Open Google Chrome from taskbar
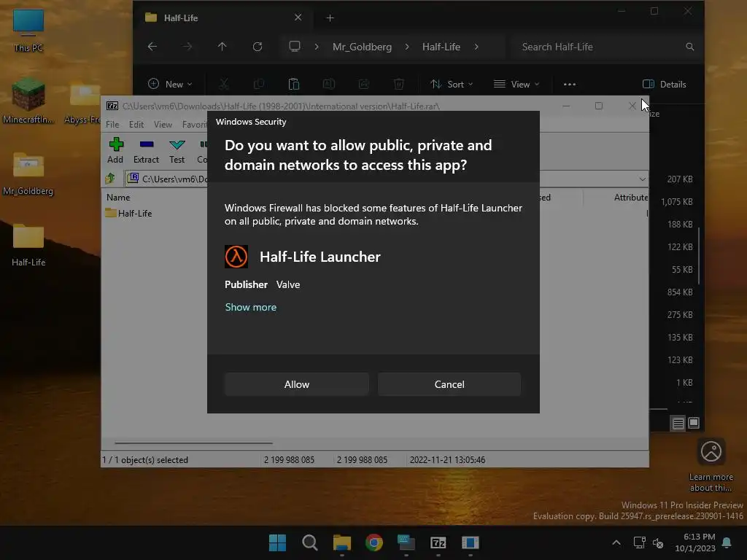This screenshot has height=560, width=747. [x=374, y=542]
